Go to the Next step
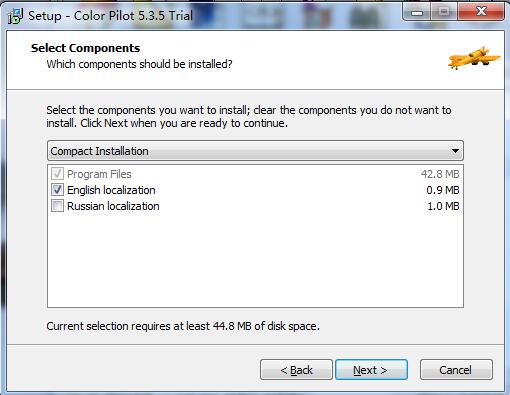The width and height of the screenshot is (510, 395). (x=371, y=370)
